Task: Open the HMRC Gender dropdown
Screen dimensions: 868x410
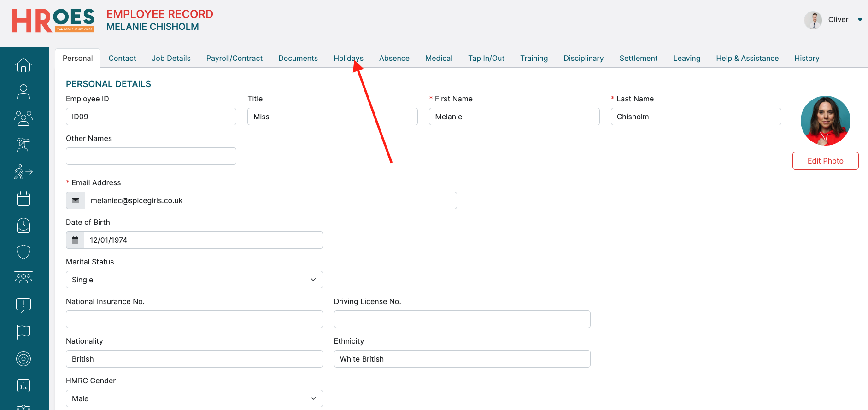Action: coord(194,398)
